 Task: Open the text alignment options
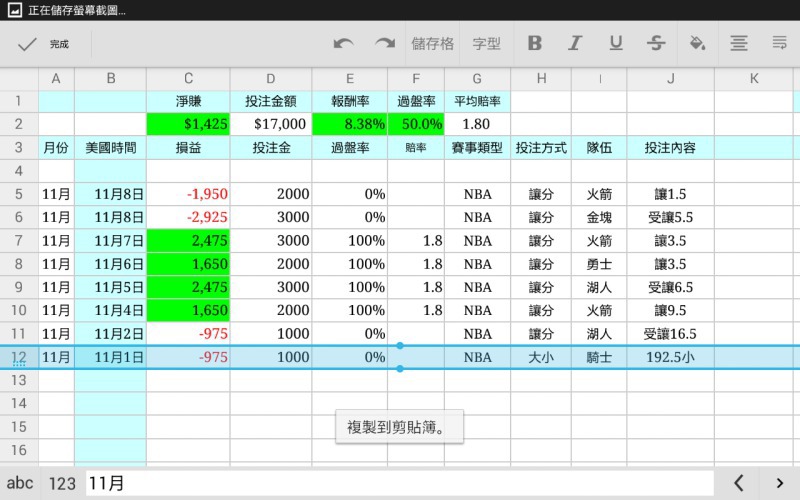click(x=738, y=43)
